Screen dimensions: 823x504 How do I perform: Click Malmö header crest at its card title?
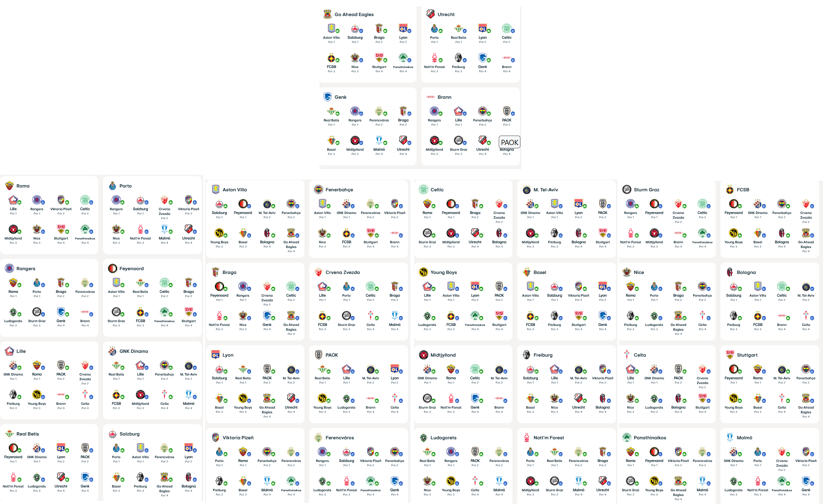click(729, 437)
